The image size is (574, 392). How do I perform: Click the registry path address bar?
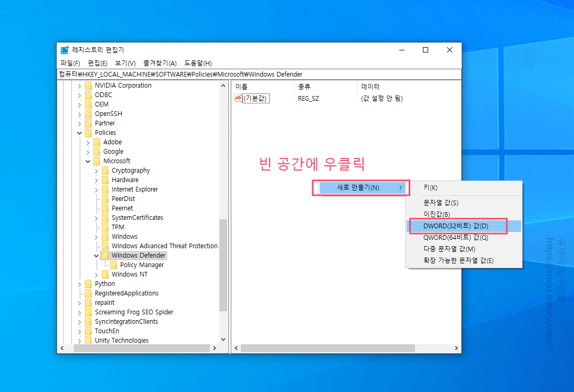(260, 74)
